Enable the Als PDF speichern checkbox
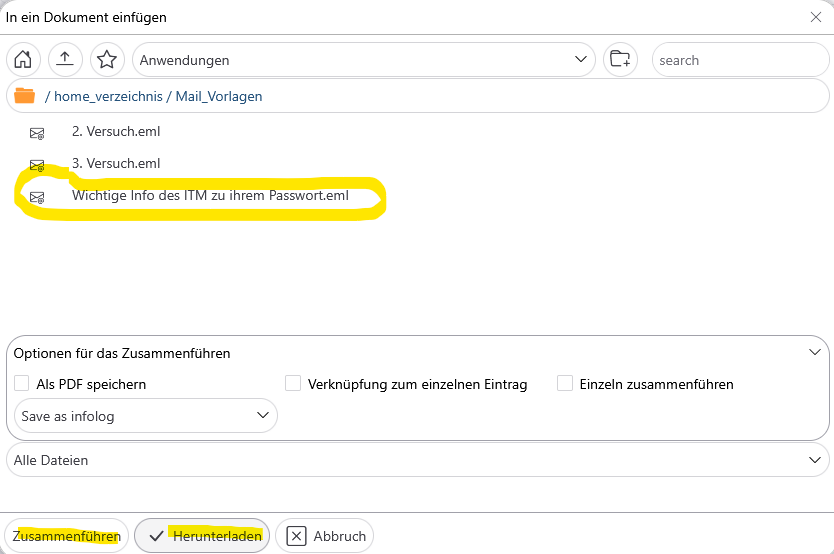The image size is (834, 554). [22, 384]
